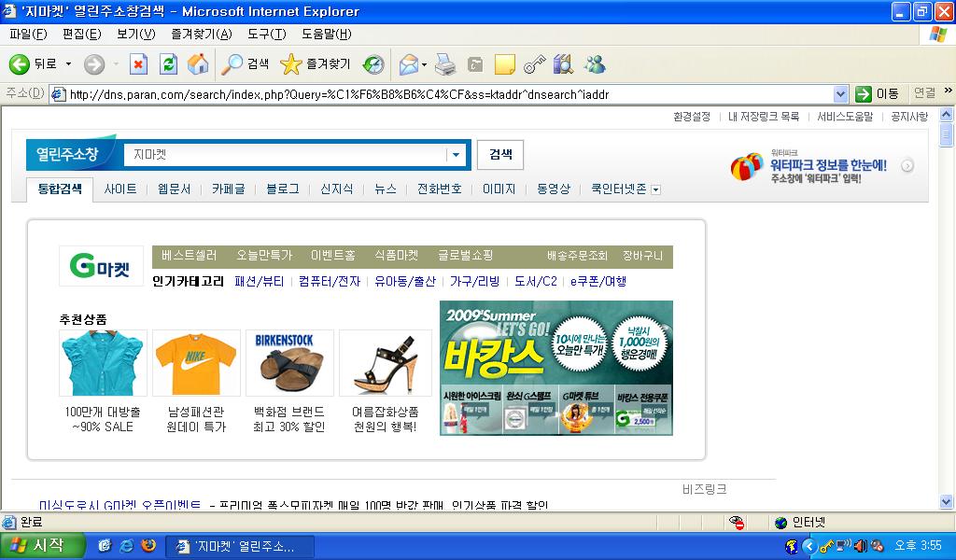Image resolution: width=956 pixels, height=560 pixels.
Task: Click the 바캉스 summer banner
Action: tap(556, 368)
